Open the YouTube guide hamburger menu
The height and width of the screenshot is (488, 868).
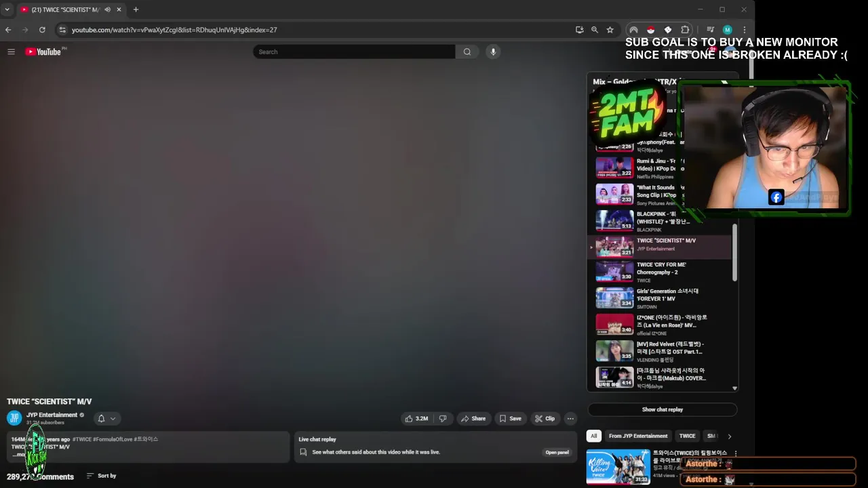point(11,52)
